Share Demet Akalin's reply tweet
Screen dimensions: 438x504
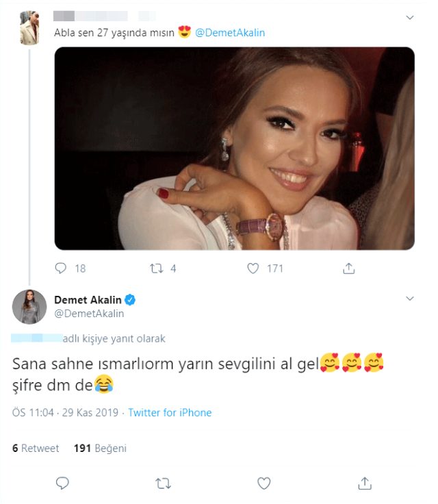pos(365,483)
